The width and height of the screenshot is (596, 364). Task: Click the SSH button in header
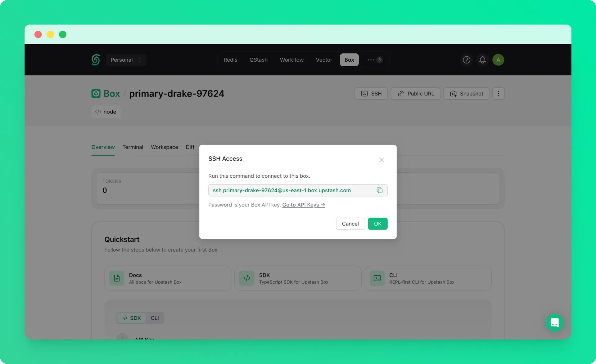click(x=371, y=94)
